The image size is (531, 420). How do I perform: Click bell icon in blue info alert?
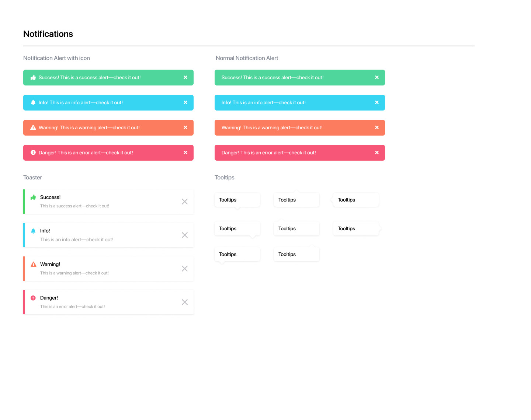pyautogui.click(x=33, y=102)
